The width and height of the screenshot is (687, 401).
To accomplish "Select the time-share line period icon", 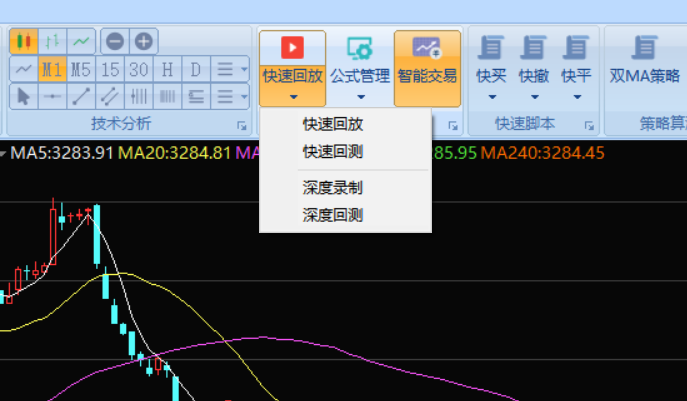I will 24,69.
